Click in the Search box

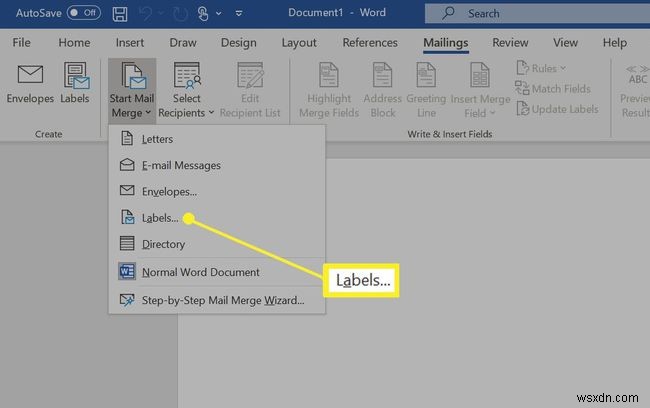537,14
